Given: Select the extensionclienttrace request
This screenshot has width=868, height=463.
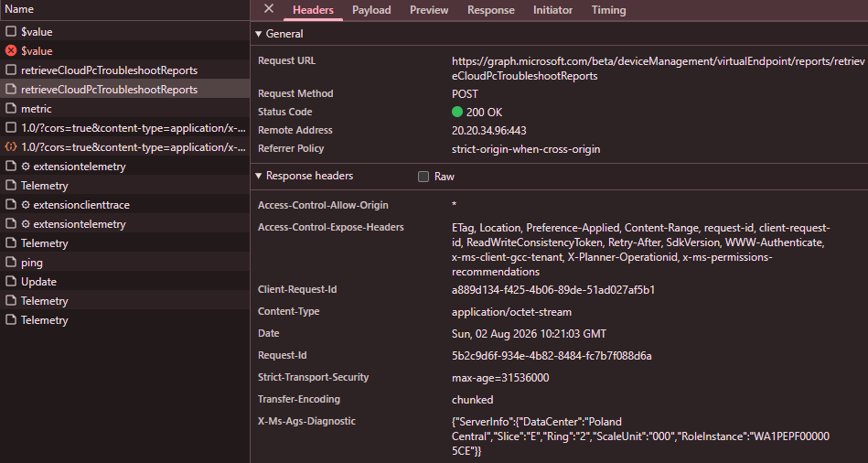Looking at the screenshot, I should tap(125, 205).
